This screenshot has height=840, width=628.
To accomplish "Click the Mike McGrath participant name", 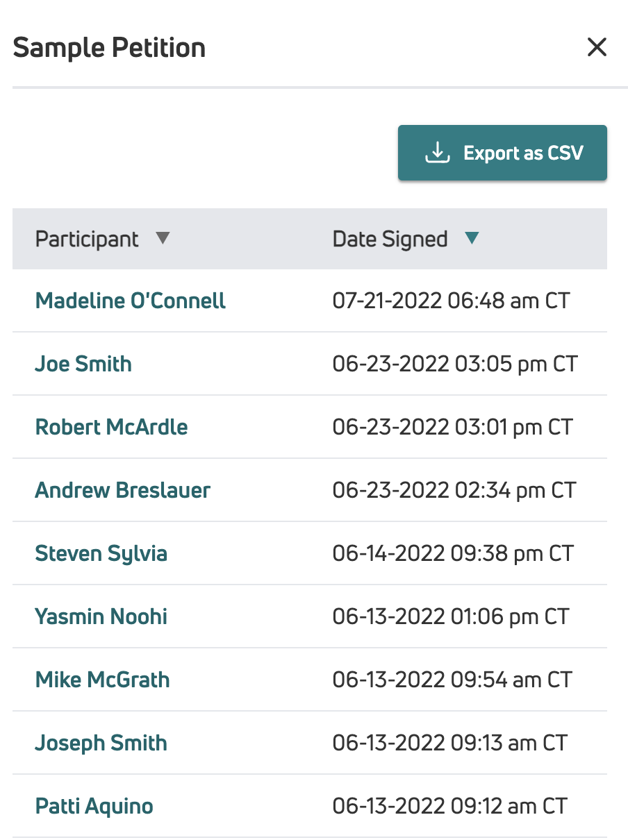I will click(x=103, y=680).
